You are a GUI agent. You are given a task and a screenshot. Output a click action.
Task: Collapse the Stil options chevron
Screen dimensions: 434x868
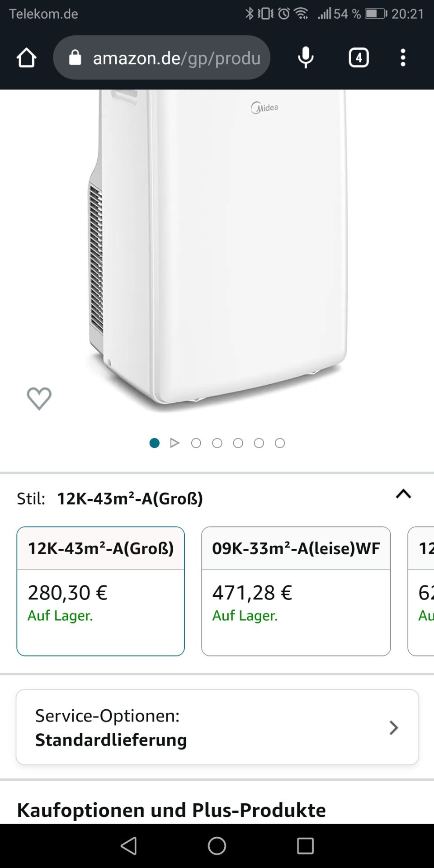click(x=403, y=494)
